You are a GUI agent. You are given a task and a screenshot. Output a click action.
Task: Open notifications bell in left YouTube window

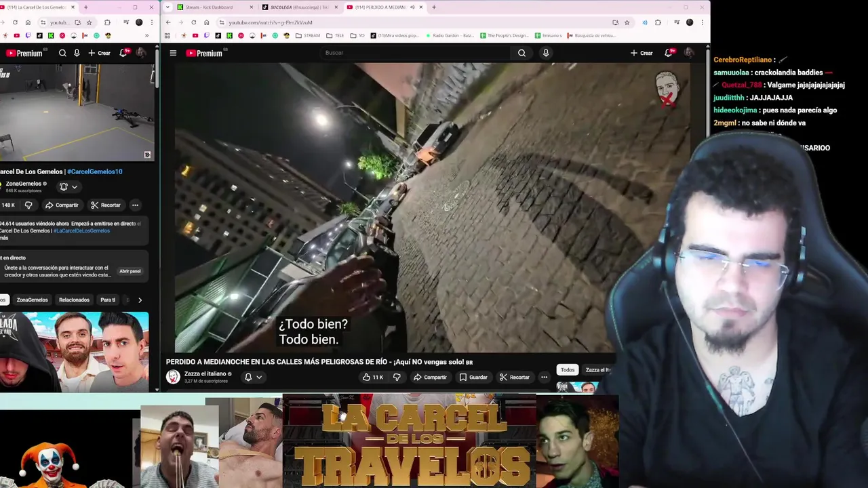coord(123,53)
